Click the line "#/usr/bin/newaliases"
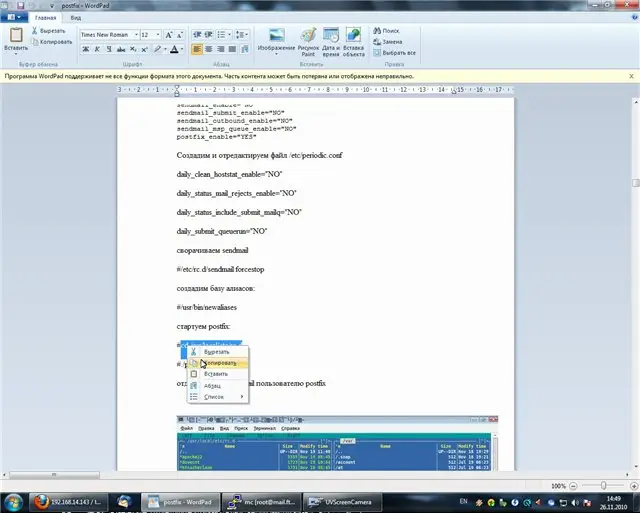Image resolution: width=640 pixels, height=513 pixels. [x=207, y=307]
